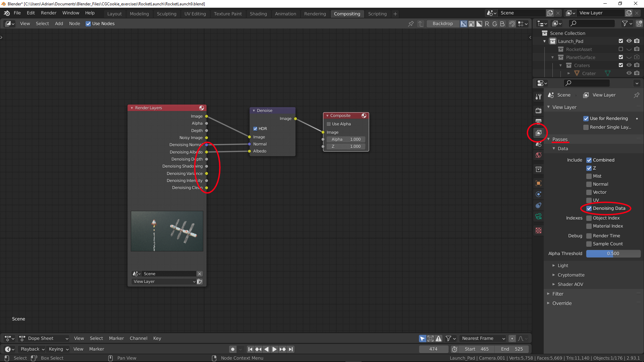Open the Render properties tab icon
644x362 pixels.
tap(538, 111)
